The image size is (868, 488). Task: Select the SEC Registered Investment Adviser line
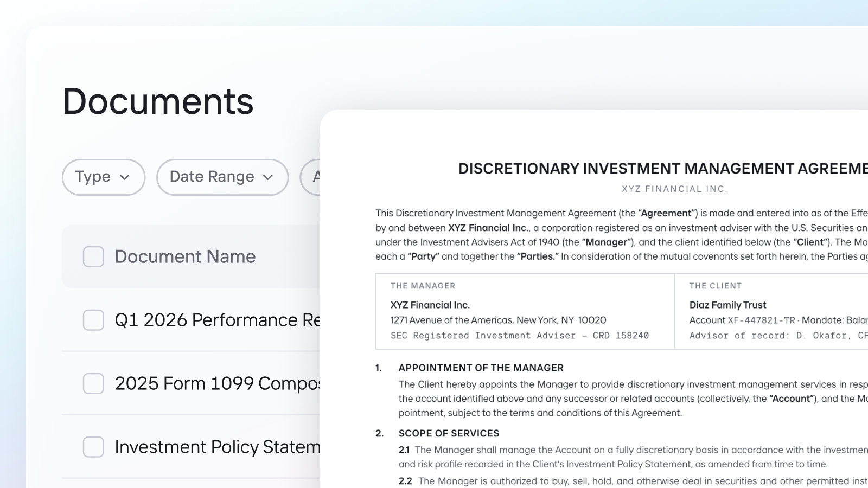tap(520, 336)
